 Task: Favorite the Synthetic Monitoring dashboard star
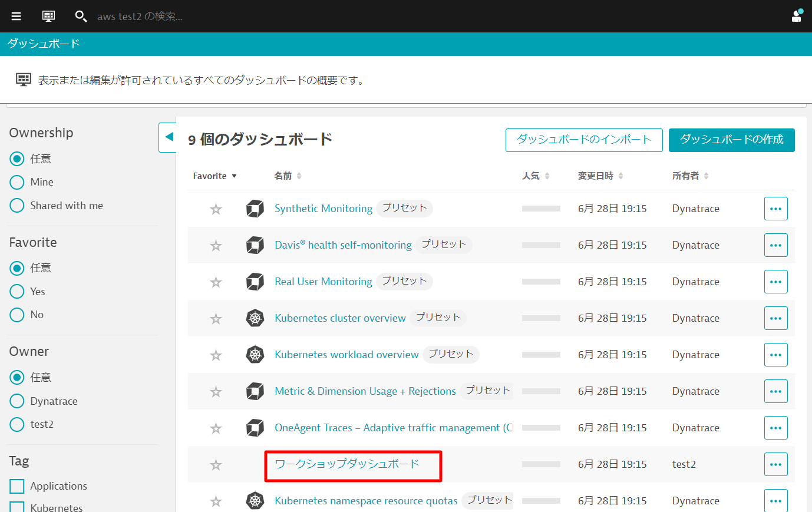(216, 209)
